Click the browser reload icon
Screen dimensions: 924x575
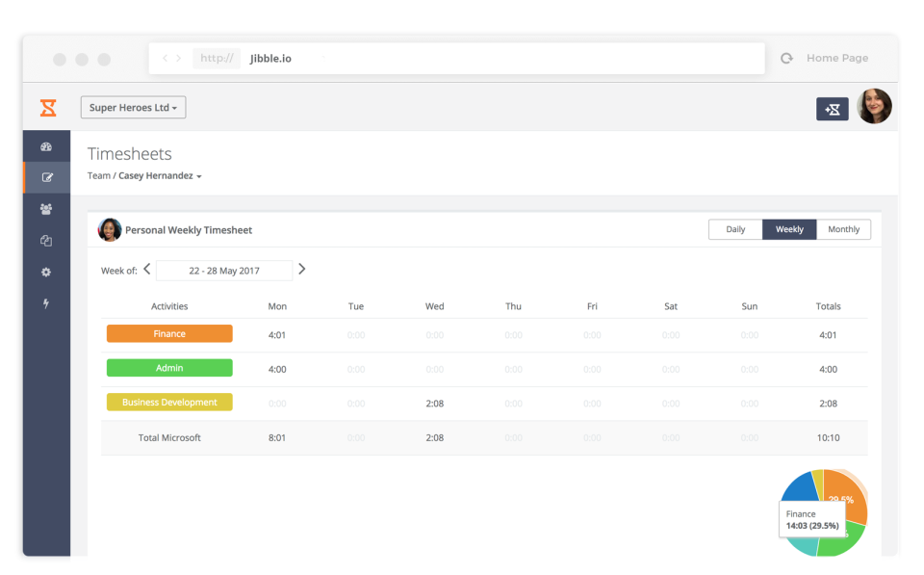coord(786,59)
